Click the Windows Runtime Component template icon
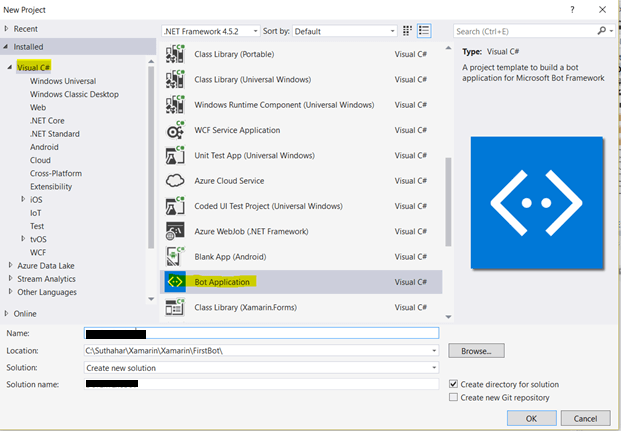 point(175,105)
